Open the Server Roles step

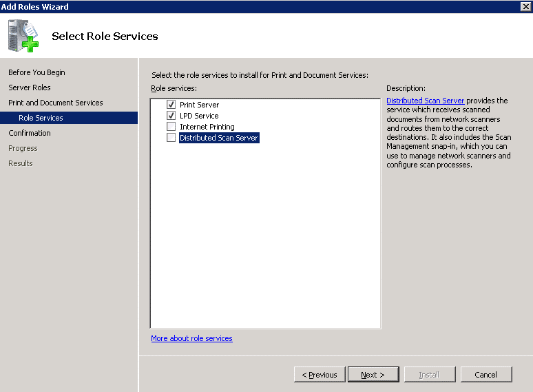(30, 87)
